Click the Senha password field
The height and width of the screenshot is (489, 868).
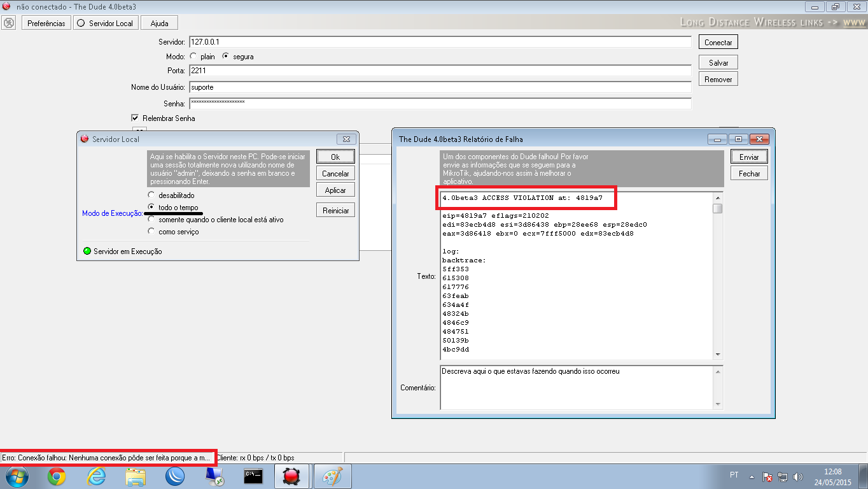pyautogui.click(x=440, y=103)
